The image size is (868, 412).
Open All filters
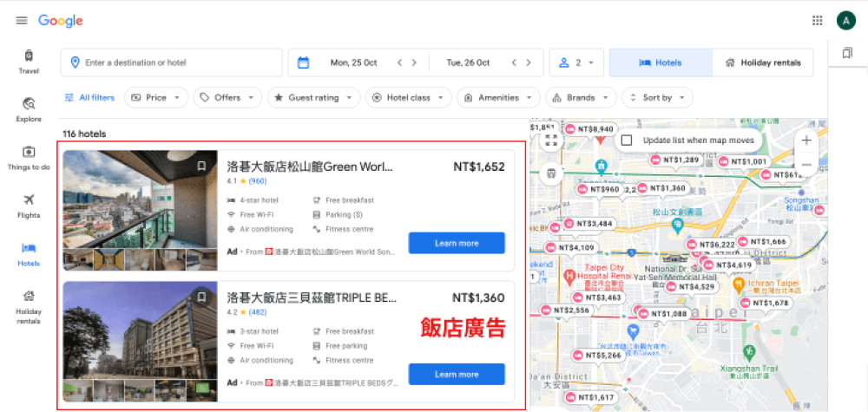[89, 97]
